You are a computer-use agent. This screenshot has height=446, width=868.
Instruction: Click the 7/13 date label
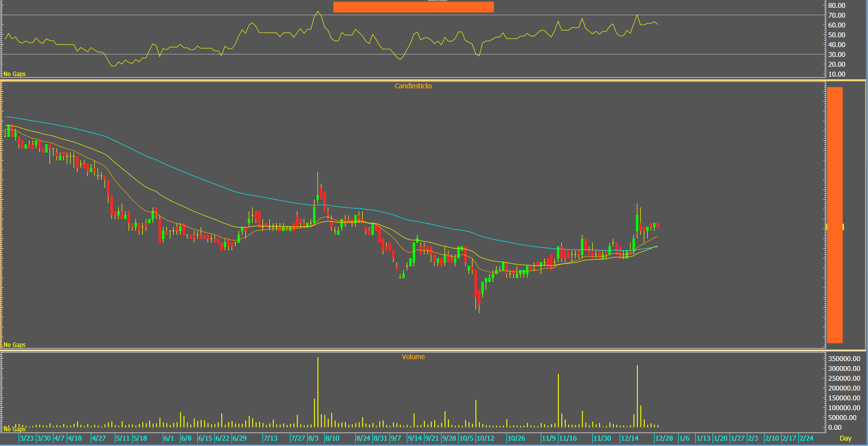coord(270,438)
